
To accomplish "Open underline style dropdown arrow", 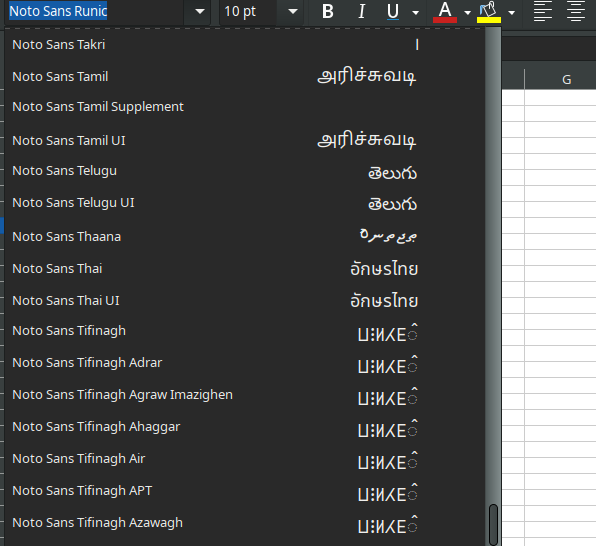I will tap(416, 13).
